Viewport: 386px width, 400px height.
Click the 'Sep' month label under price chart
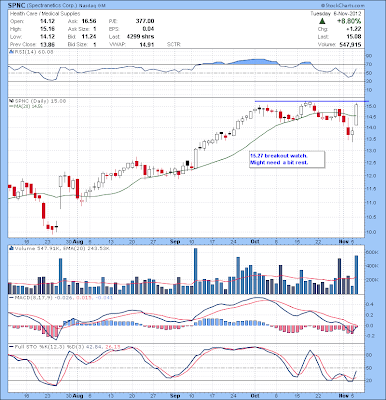174,242
